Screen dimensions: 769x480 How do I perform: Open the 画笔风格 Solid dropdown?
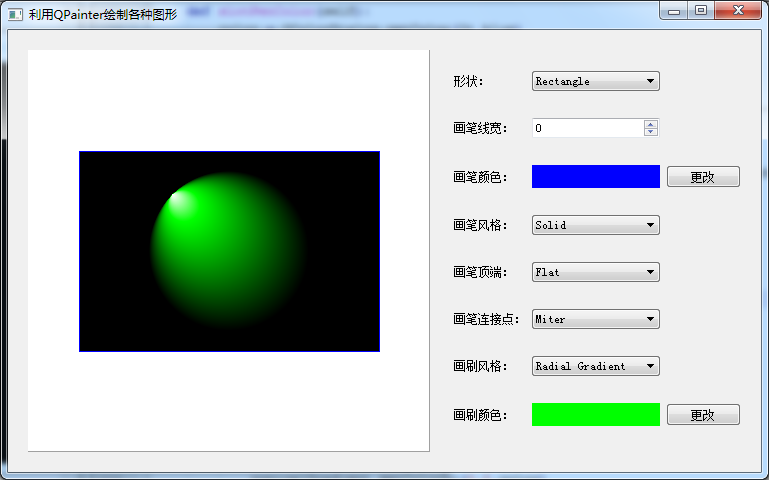[x=595, y=225]
